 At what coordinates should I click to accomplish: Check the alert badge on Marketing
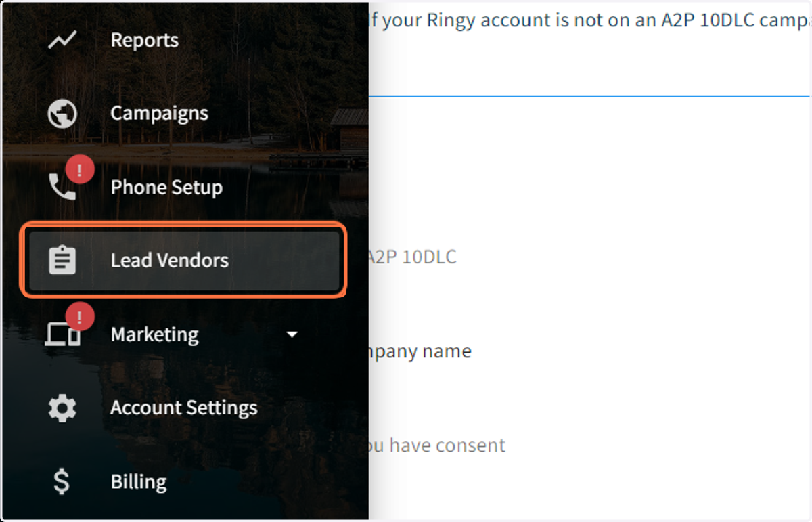pos(79,316)
